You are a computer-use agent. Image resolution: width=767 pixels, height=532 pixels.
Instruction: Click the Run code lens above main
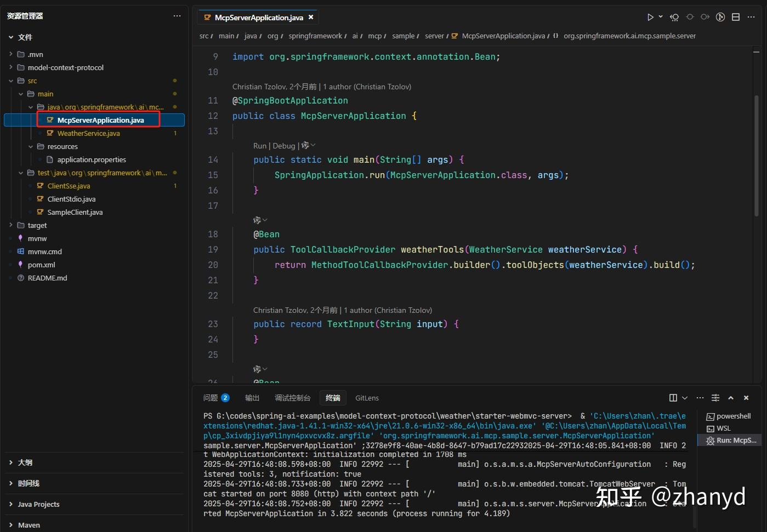259,146
